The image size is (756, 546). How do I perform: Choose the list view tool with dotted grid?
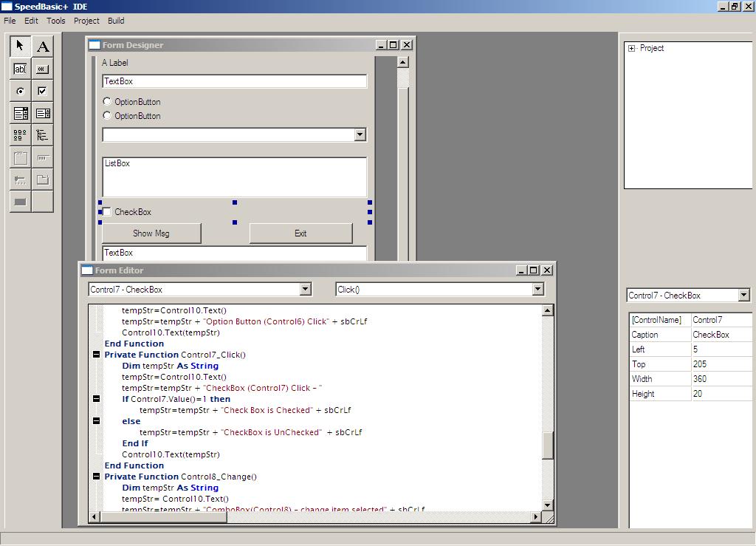click(20, 135)
